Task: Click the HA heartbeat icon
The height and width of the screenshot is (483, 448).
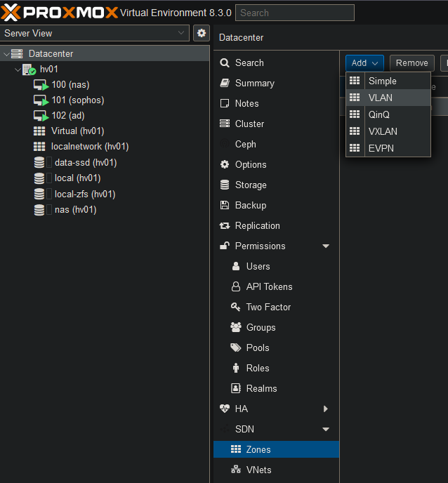Action: [x=225, y=409]
